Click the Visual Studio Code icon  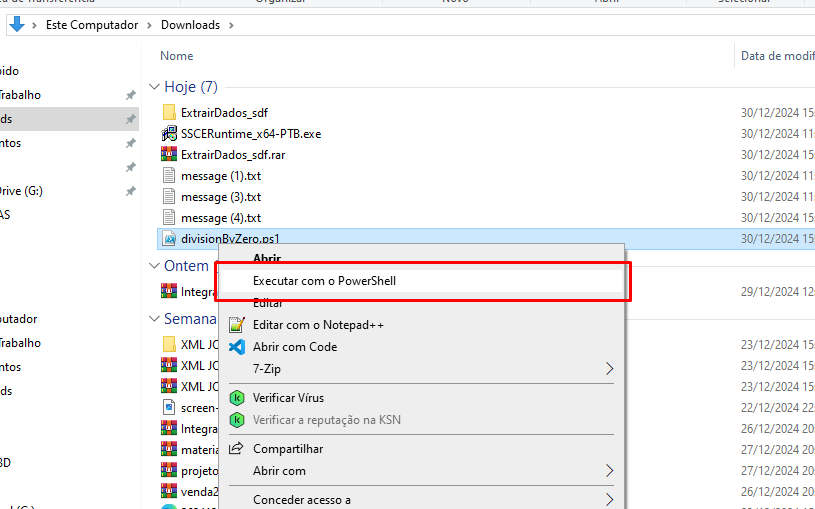(237, 347)
